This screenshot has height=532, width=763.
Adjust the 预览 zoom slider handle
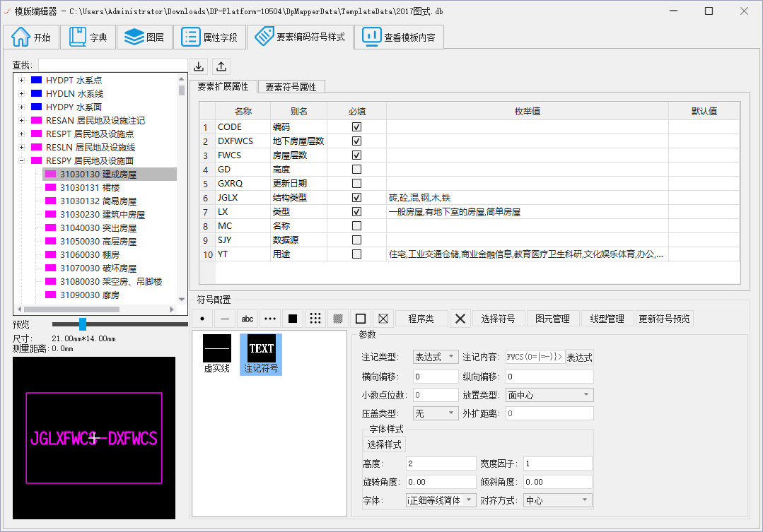pyautogui.click(x=83, y=324)
